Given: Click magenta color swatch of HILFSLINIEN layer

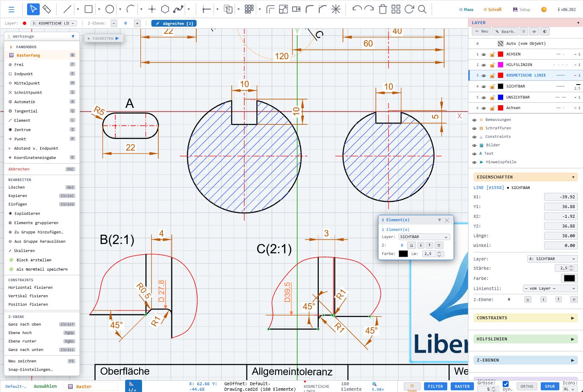Looking at the screenshot, I should coord(501,65).
